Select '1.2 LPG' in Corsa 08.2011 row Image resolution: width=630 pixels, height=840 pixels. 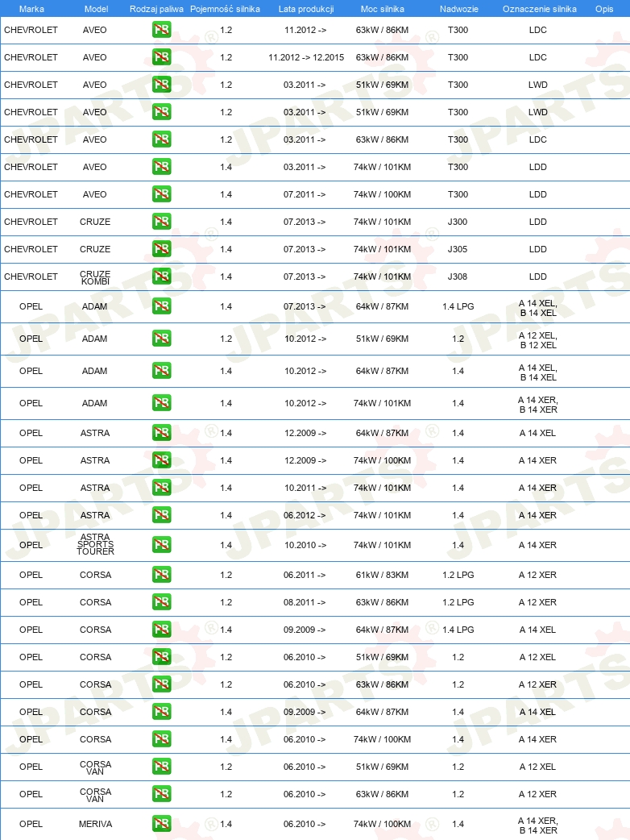[x=458, y=602]
